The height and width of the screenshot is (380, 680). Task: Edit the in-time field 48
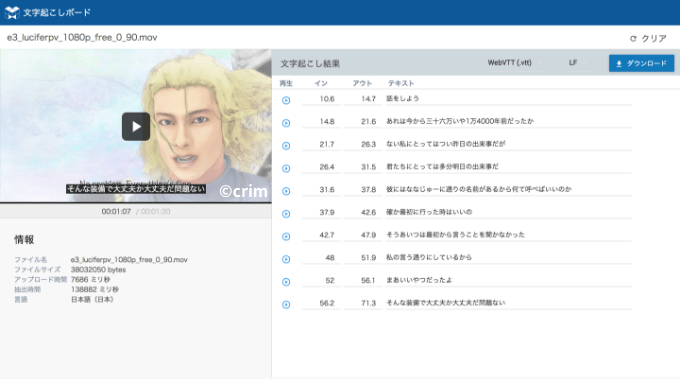[x=321, y=258]
